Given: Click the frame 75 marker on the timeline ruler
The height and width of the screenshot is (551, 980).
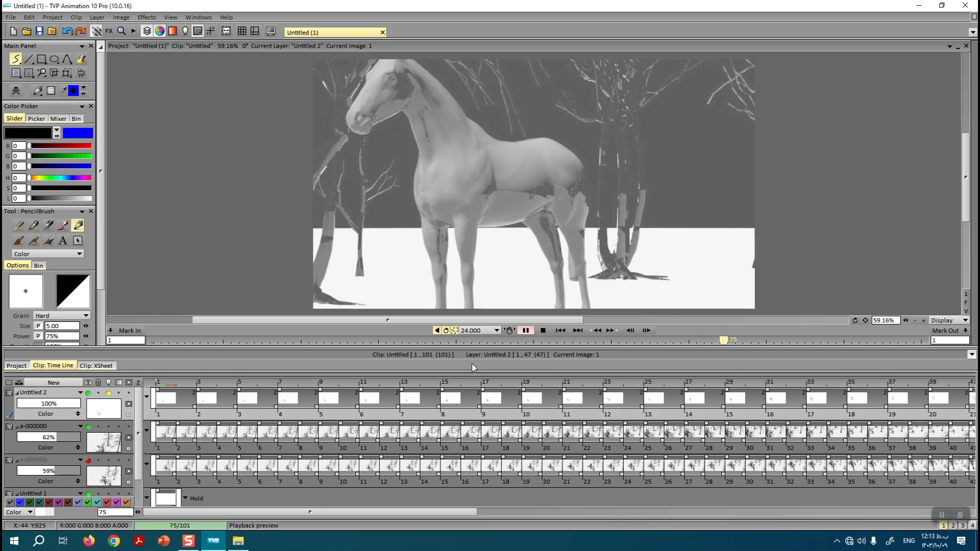Looking at the screenshot, I should [x=724, y=340].
